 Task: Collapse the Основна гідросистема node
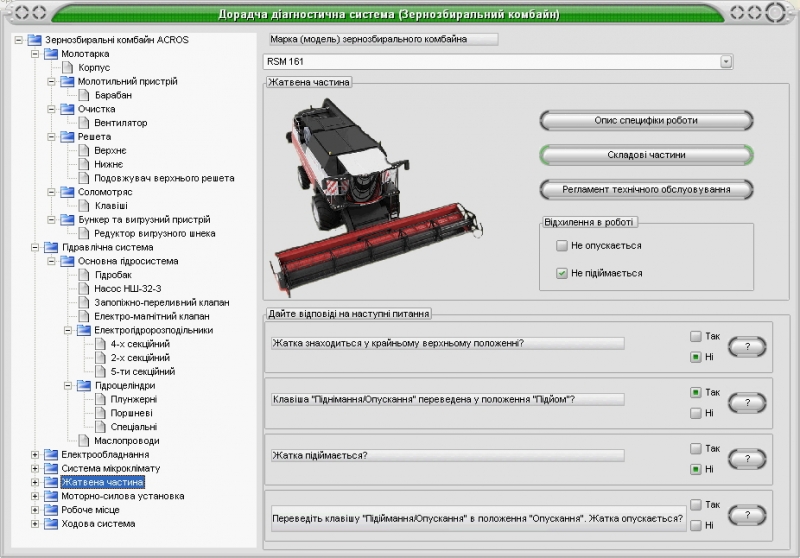[x=51, y=261]
